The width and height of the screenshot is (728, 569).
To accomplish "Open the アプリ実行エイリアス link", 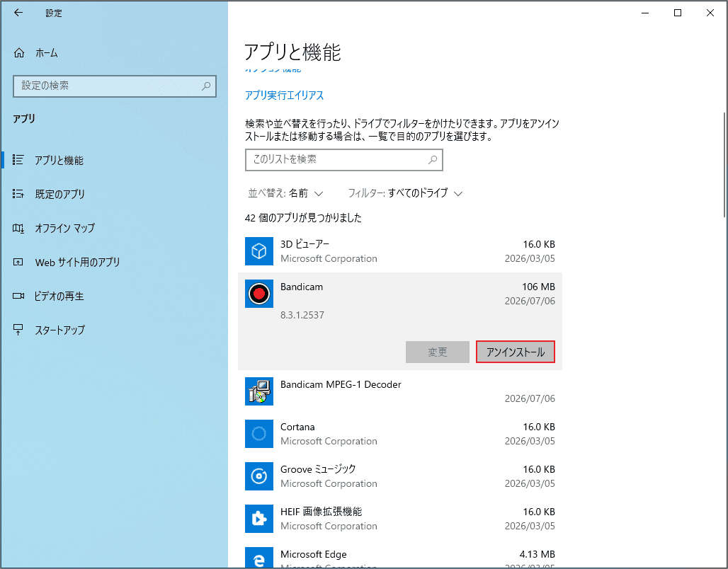I will click(284, 95).
